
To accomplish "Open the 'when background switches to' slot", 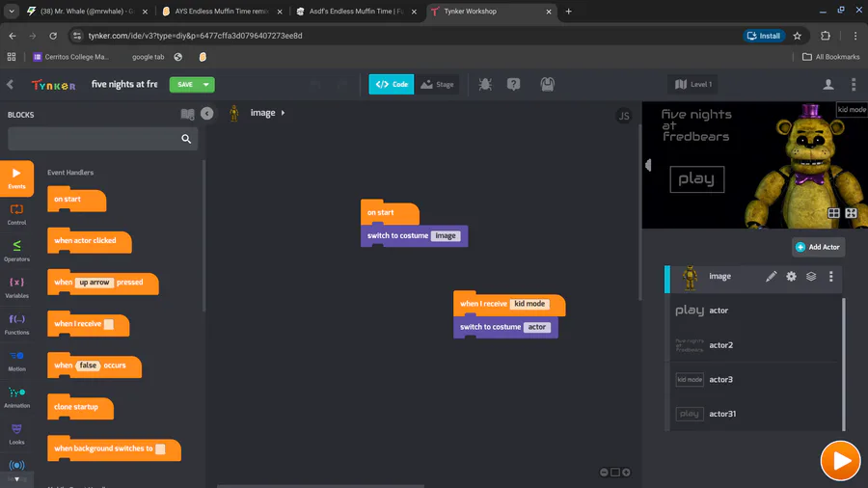I will [160, 448].
